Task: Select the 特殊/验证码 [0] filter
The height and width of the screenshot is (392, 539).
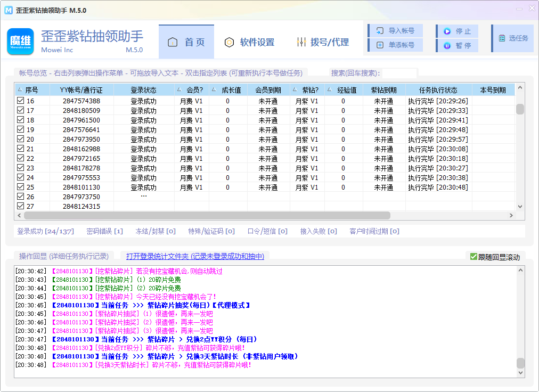Action: (211, 231)
